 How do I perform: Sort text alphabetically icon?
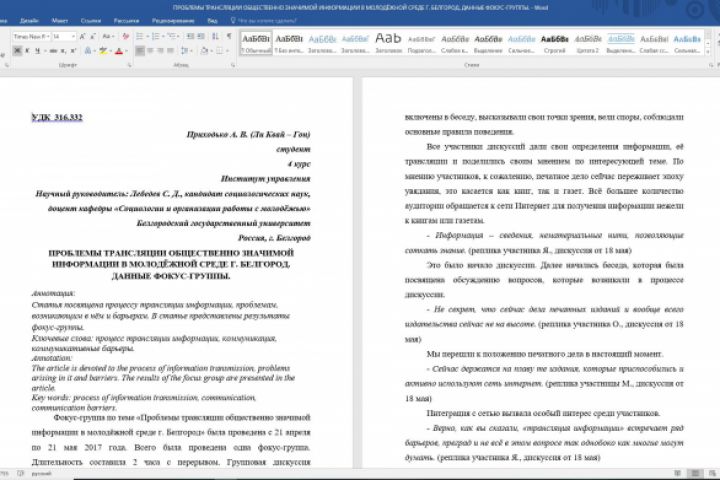click(215, 36)
